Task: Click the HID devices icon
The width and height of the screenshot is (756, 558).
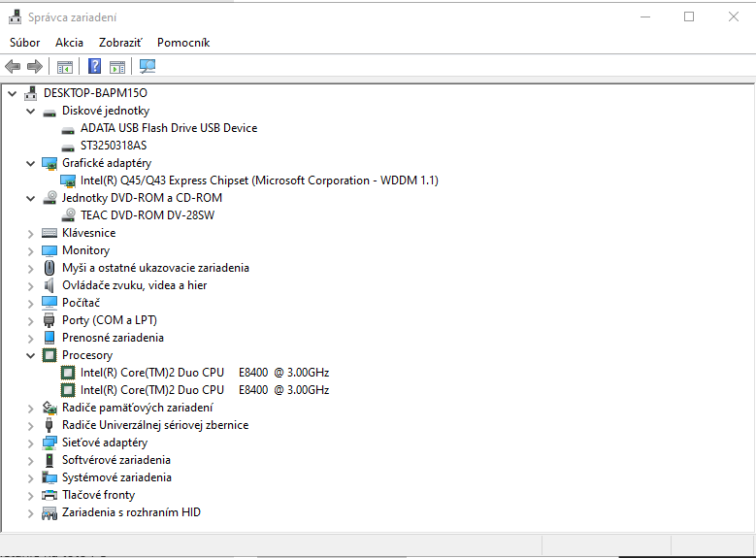Action: coord(49,513)
